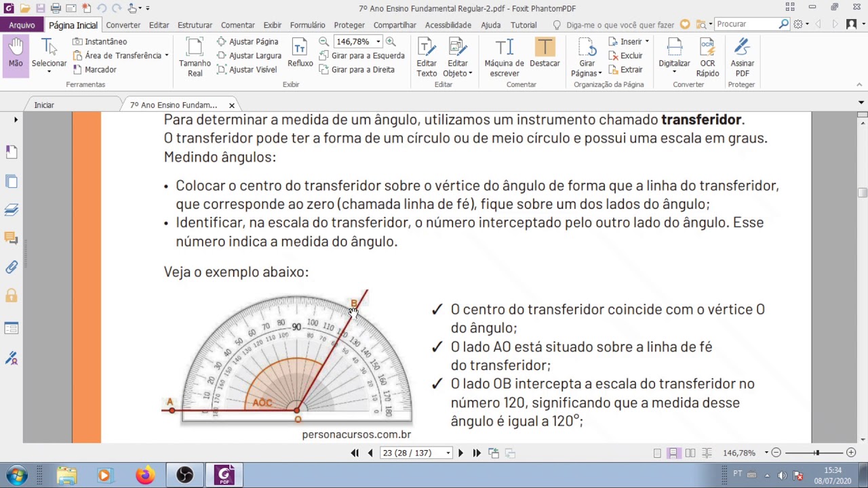Select the Mão hand tool
Viewport: 868px width, 488px height.
coord(16,54)
